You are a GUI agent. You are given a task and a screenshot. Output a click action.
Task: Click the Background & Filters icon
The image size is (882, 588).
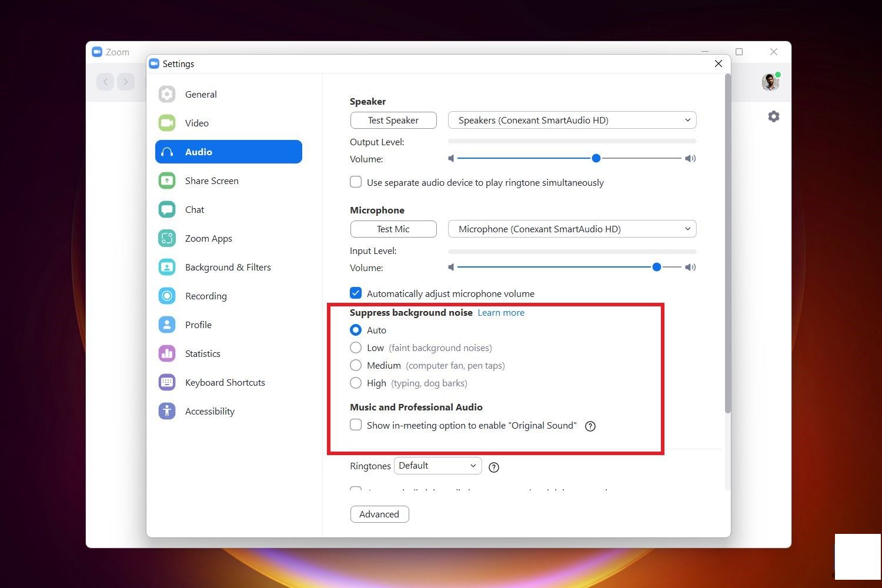tap(167, 267)
